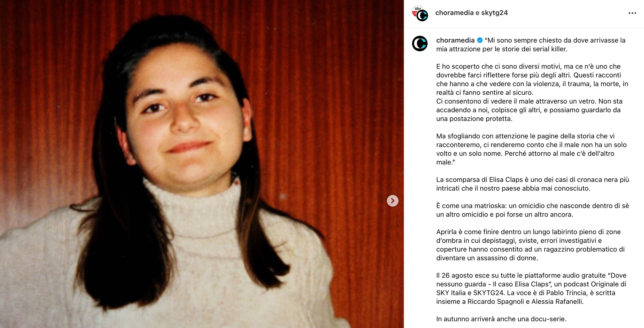
Task: Click the paragraph starting with Il 26 agosto
Action: coord(531,288)
